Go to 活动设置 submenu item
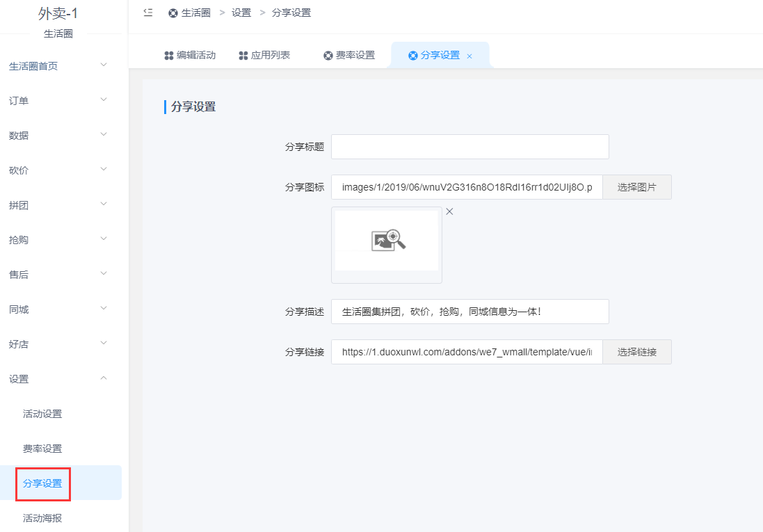 42,414
